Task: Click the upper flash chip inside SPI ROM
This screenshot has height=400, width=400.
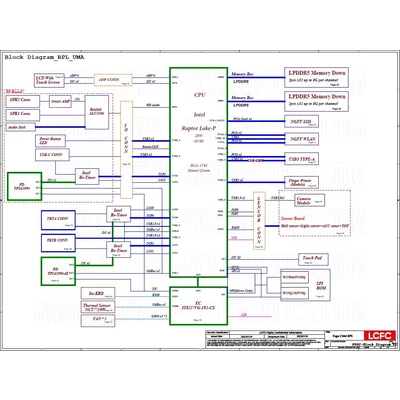Action: [x=295, y=278]
